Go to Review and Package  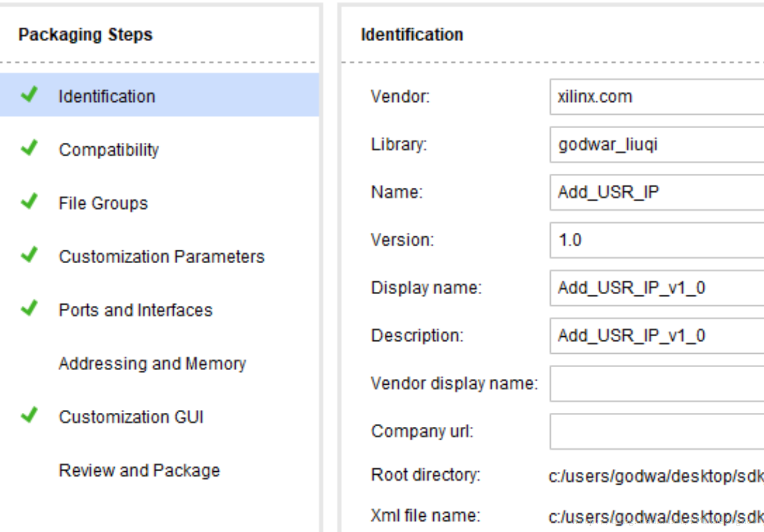(x=140, y=470)
